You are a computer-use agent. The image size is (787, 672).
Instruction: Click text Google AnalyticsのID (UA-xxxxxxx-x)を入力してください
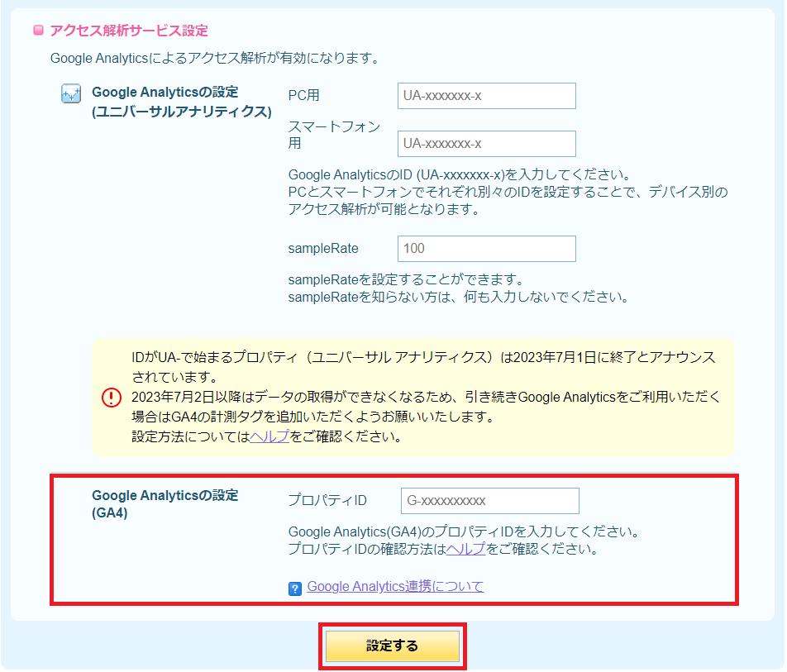(x=460, y=174)
